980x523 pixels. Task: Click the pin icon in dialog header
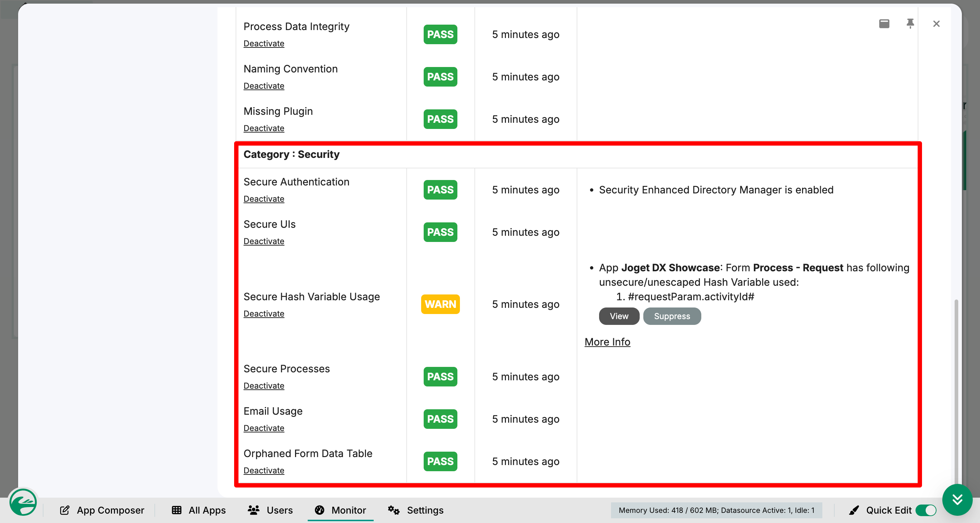910,24
